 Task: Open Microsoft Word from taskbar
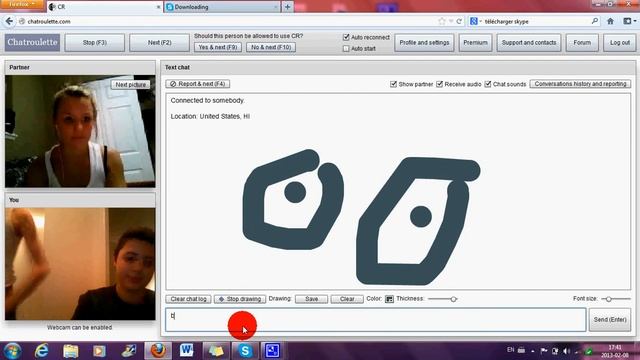click(187, 351)
